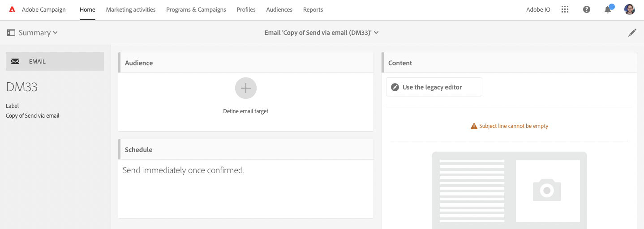Viewport: 644px width, 229px height.
Task: Open the Marketing activities tab
Action: pos(131,9)
